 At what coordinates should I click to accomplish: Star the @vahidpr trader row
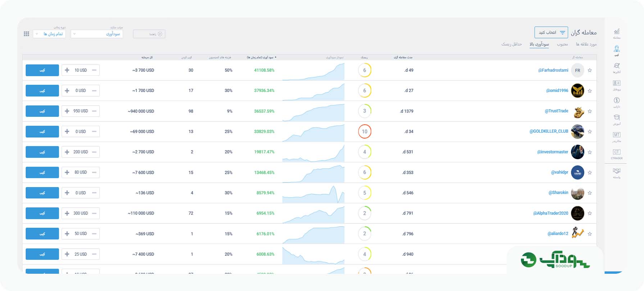coord(590,173)
